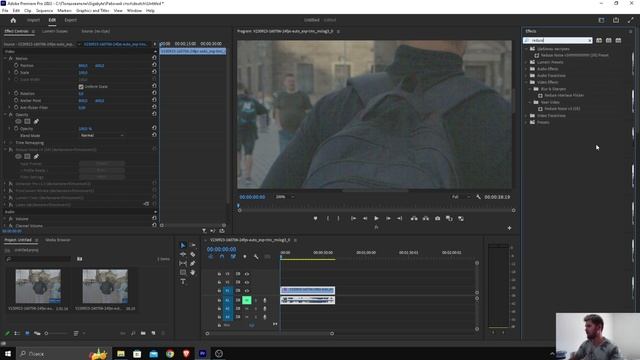Collapse the Opacity effect section
This screenshot has height=360, width=640.
click(6, 115)
